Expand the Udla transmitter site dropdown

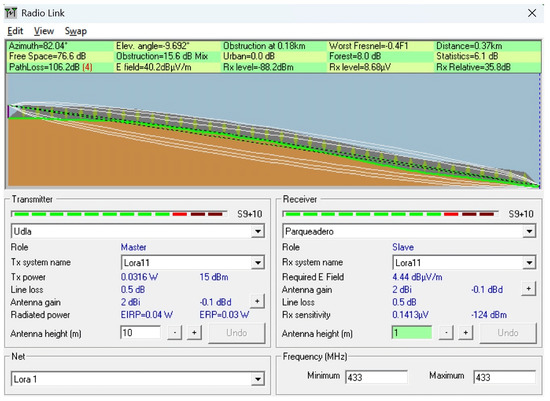tap(258, 232)
